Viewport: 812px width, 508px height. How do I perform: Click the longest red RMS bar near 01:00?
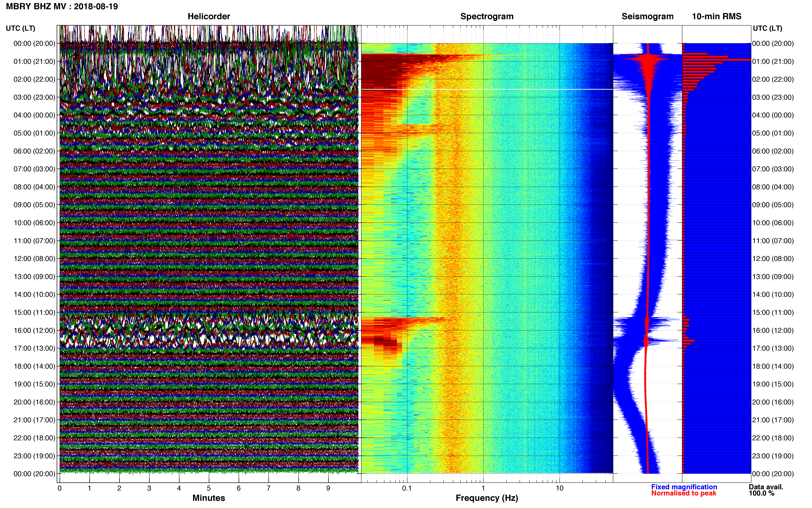click(716, 59)
